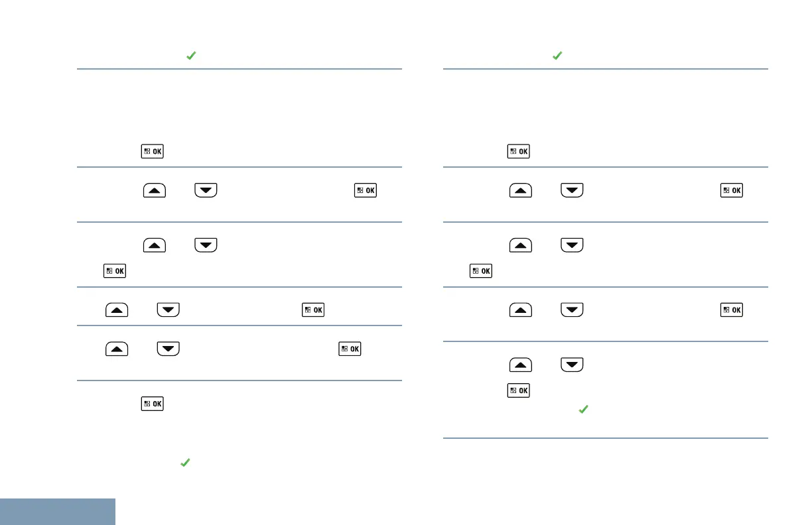
Task: Click the OK key ending left column's fifth step
Action: [350, 349]
